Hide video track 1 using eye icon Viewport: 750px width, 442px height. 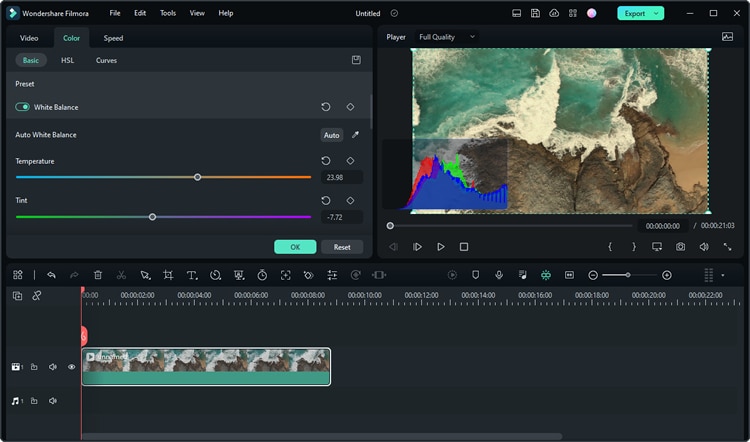[71, 367]
